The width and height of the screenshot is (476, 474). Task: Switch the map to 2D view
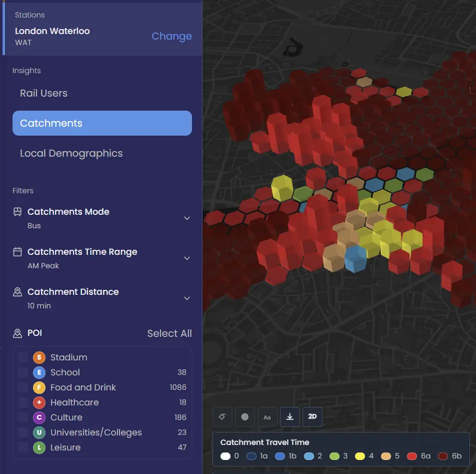pos(312,416)
